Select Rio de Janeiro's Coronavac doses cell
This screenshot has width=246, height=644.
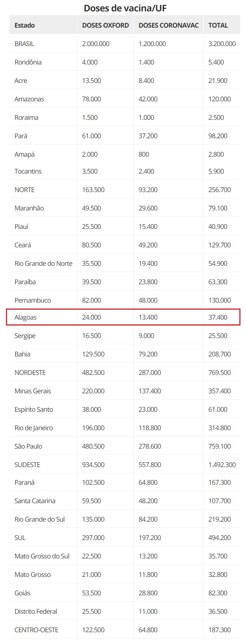(150, 428)
